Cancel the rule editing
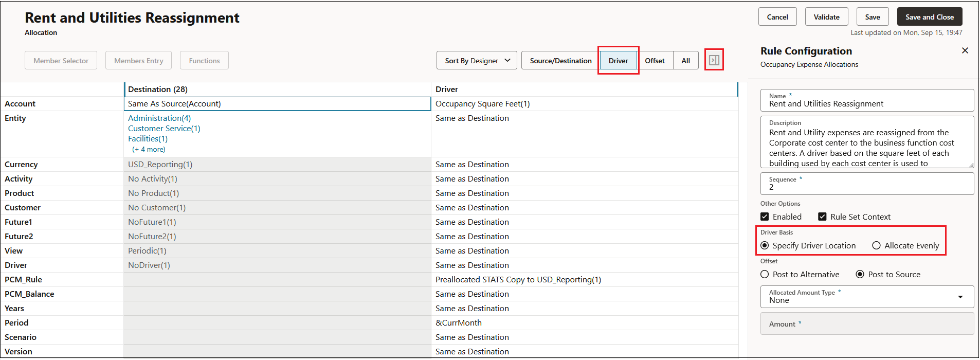The width and height of the screenshot is (980, 360). [777, 17]
